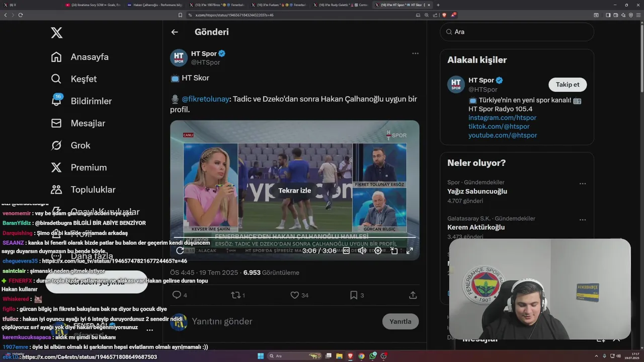Click the reply icon with 4 replies

pyautogui.click(x=180, y=295)
